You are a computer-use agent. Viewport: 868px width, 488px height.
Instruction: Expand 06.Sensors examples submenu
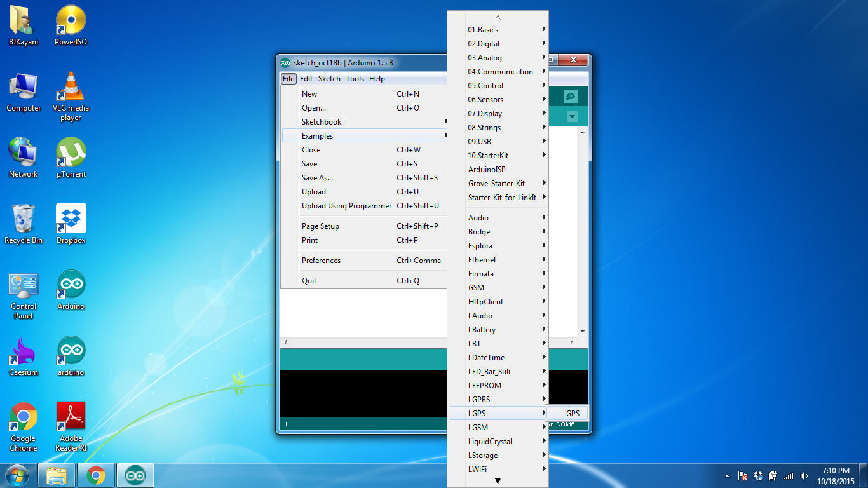[498, 100]
